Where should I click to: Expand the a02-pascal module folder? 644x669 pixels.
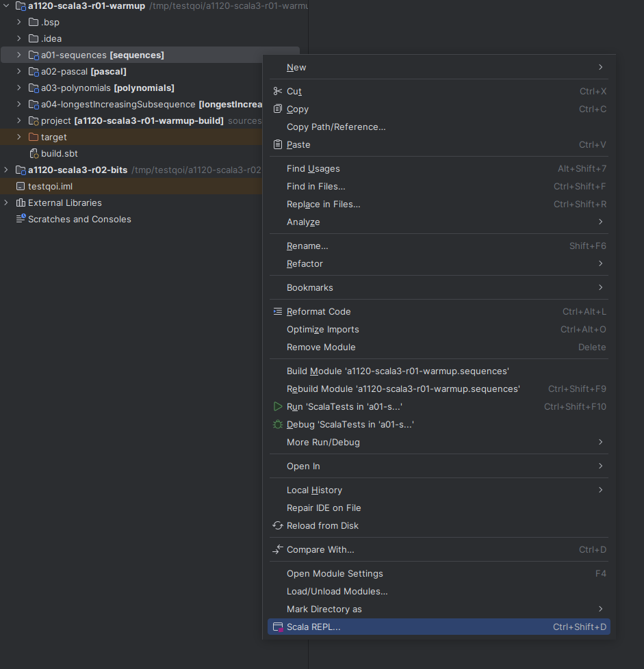coord(19,71)
